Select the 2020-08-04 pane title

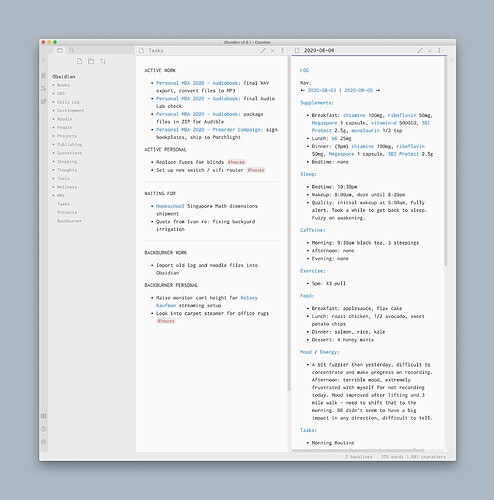click(319, 50)
